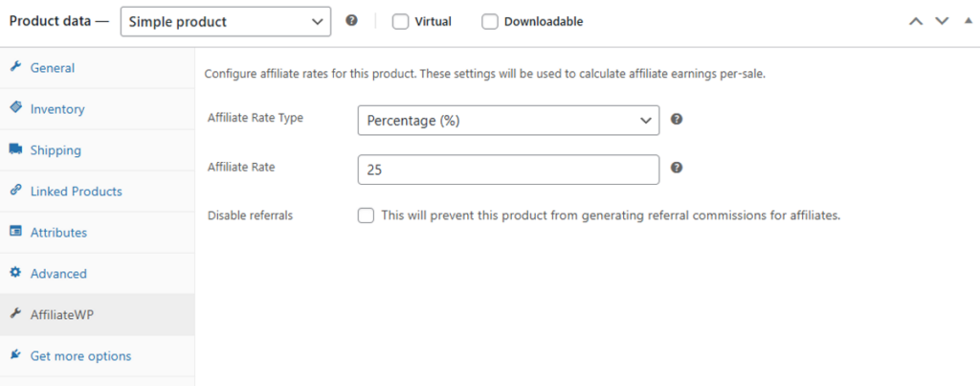Screen dimensions: 980x386
Task: Click the Get more options plug icon
Action: point(15,355)
